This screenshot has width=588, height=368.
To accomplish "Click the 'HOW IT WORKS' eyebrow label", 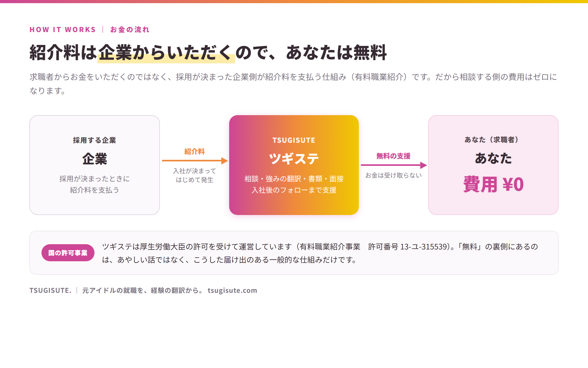I will point(62,29).
